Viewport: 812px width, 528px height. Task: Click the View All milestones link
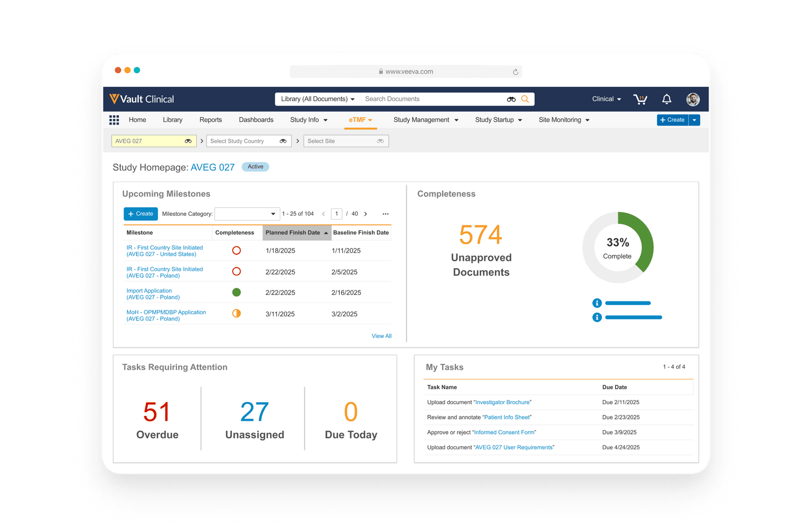[381, 336]
